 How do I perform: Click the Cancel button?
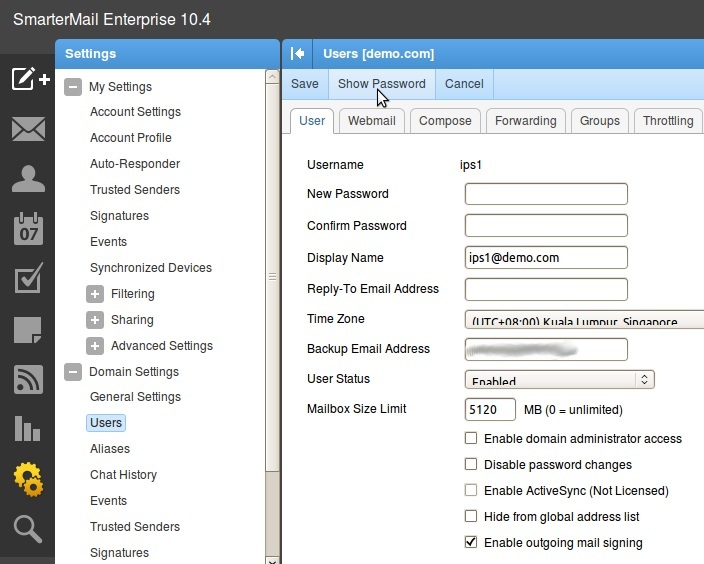click(464, 84)
